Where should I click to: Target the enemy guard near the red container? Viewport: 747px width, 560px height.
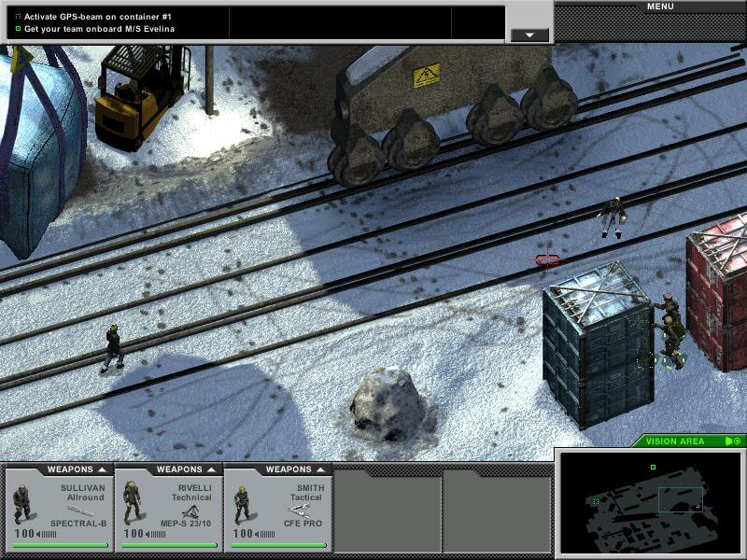point(613,217)
